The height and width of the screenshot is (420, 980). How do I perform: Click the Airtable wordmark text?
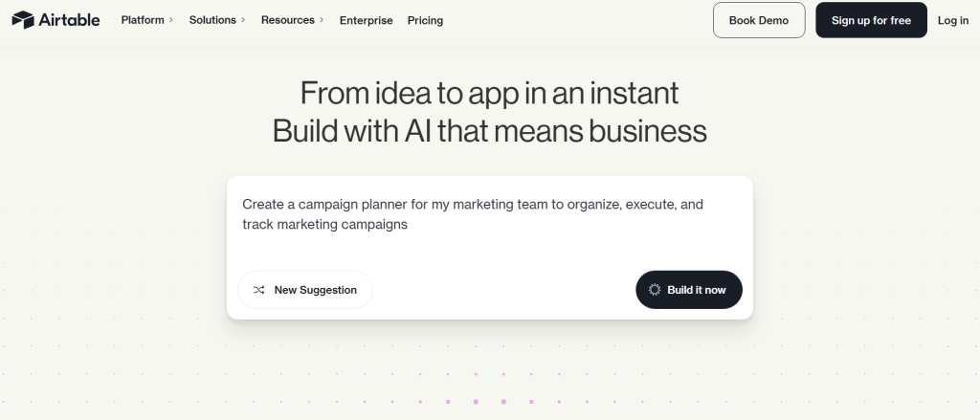coord(69,20)
